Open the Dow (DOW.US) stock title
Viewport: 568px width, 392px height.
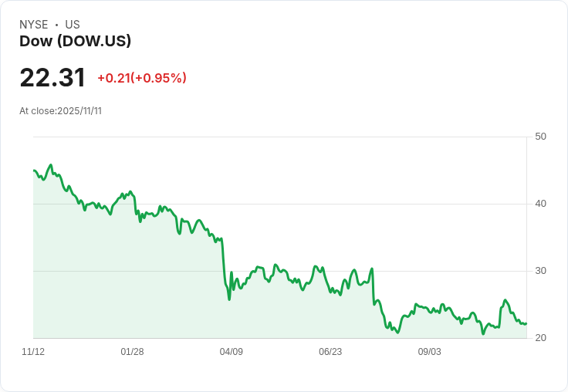pyautogui.click(x=75, y=41)
